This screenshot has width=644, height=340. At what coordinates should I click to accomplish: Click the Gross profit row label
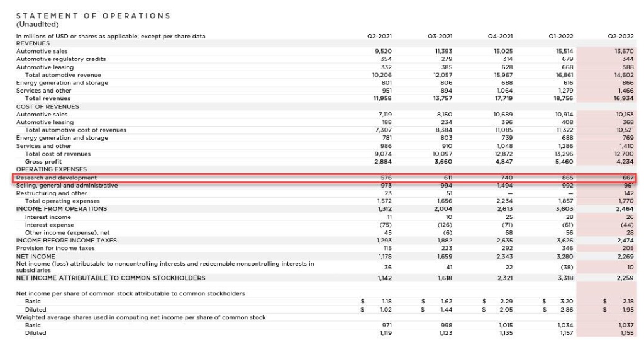pos(43,161)
